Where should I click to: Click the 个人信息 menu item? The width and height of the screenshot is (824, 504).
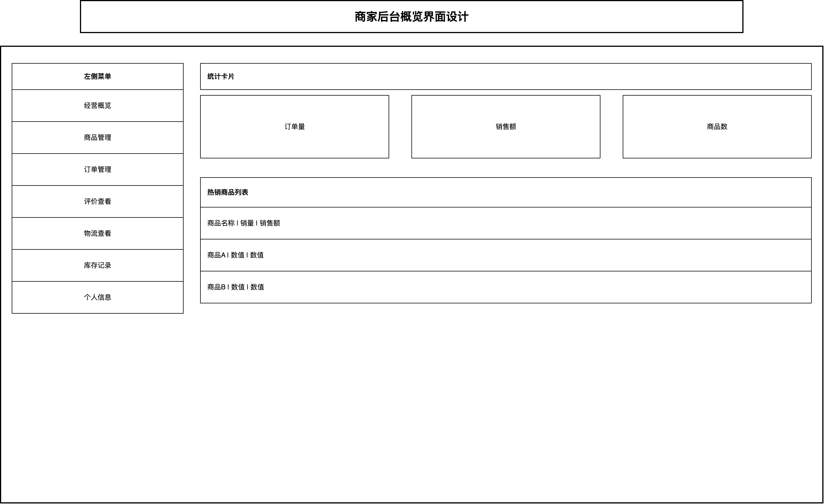(97, 297)
